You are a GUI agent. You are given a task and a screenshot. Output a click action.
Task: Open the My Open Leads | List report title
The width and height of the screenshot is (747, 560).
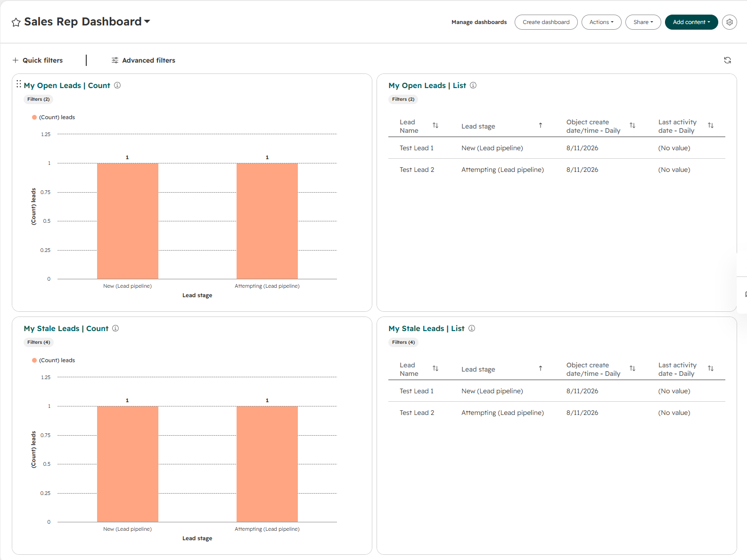(x=427, y=85)
